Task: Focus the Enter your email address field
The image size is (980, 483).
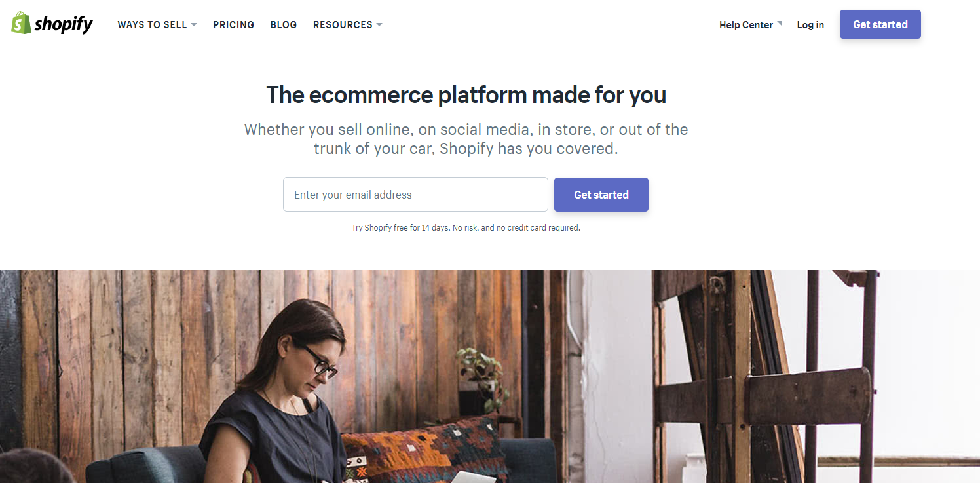Action: tap(415, 195)
